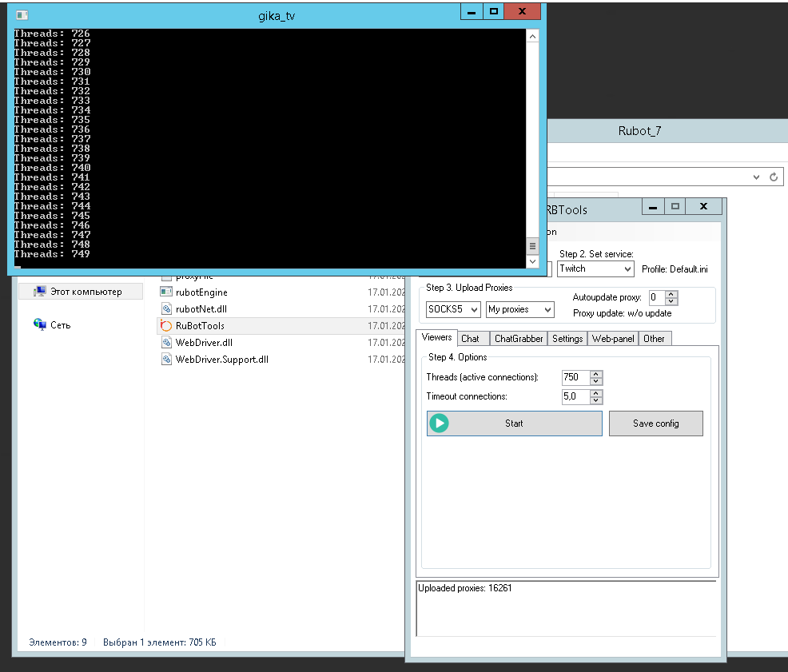Decrease Timeout connections with down arrow

coord(595,400)
